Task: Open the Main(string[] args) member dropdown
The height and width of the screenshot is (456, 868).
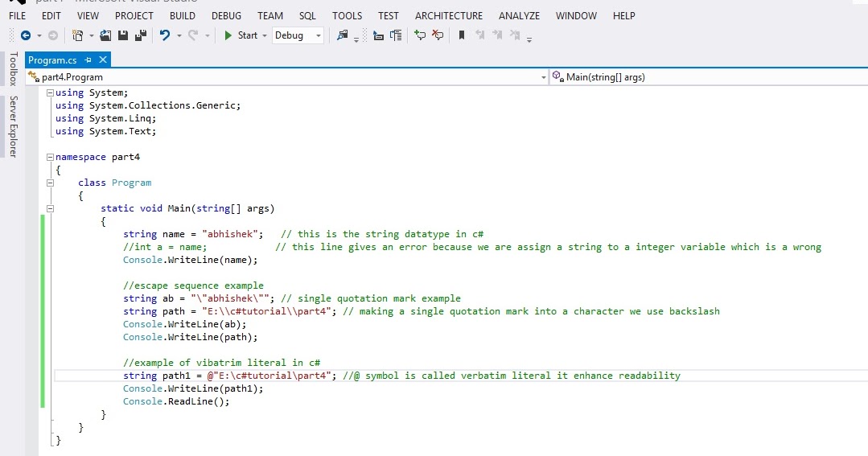Action: (x=709, y=77)
